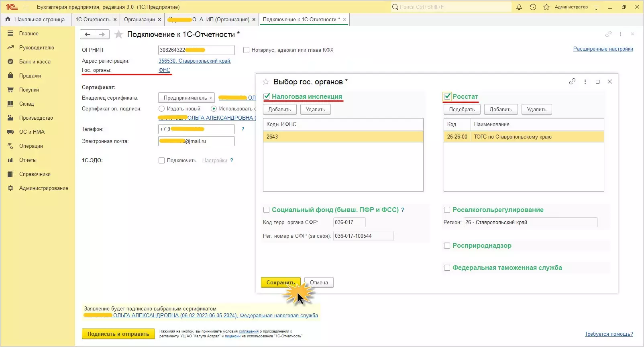Toggle Нотариус, адвокат или глава КФХ checkbox
Screen dimensions: 644x347
246,50
